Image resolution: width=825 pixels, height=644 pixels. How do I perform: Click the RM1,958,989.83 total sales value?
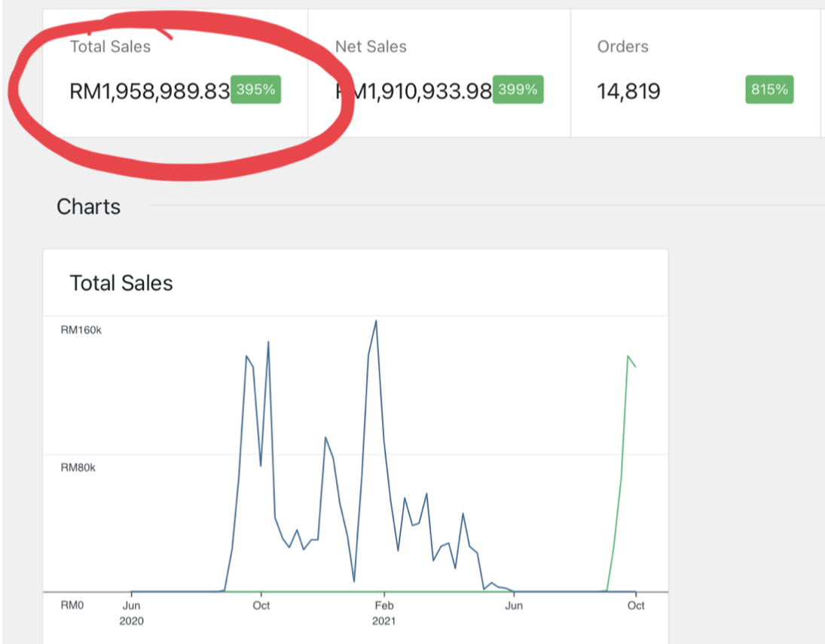pos(150,92)
